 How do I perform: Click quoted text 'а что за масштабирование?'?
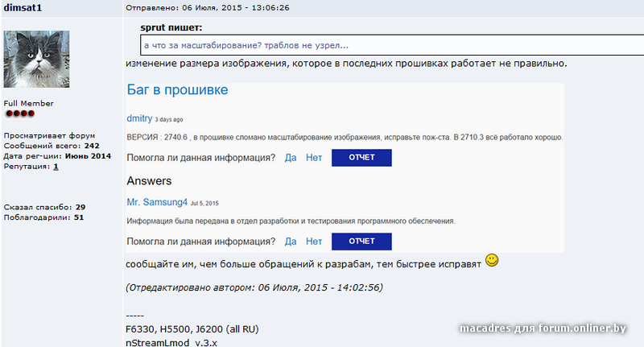pyautogui.click(x=203, y=46)
